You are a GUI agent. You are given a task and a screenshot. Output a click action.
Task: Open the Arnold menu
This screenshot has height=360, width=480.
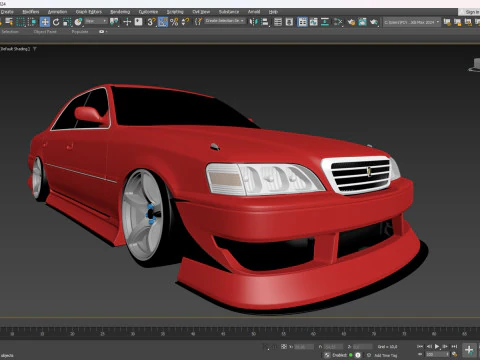[254, 12]
